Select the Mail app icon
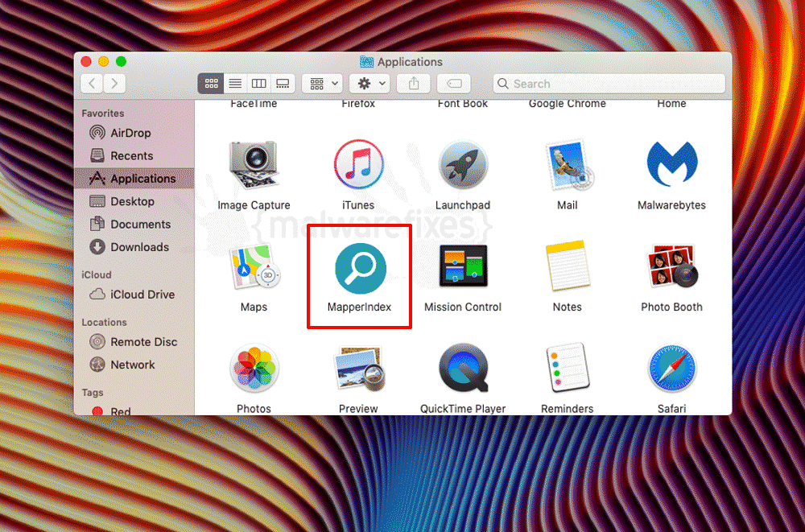 568,164
